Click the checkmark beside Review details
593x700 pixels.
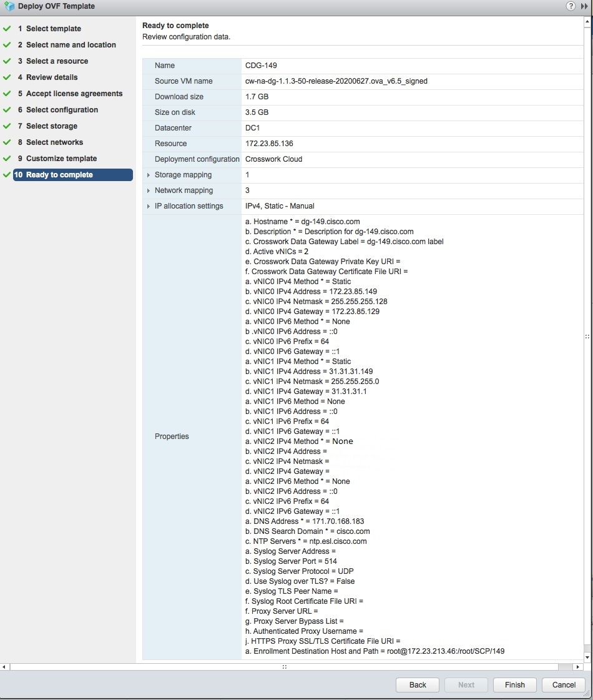tap(6, 77)
